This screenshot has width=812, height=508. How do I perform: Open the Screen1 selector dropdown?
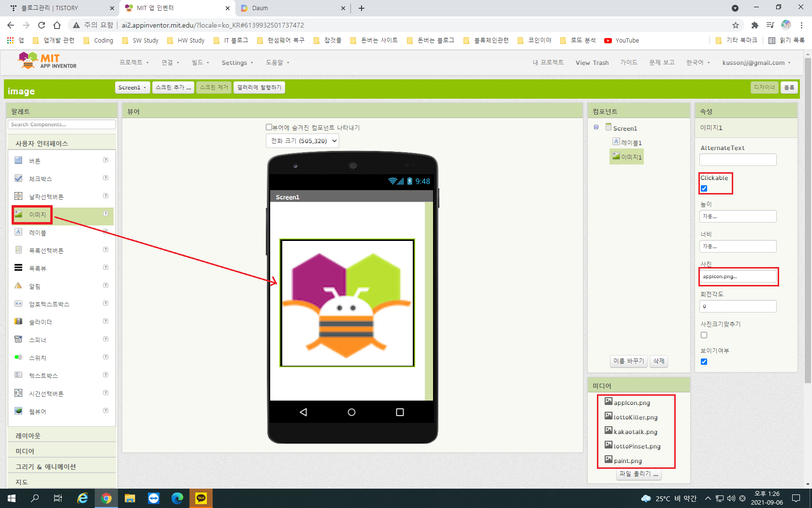click(132, 88)
